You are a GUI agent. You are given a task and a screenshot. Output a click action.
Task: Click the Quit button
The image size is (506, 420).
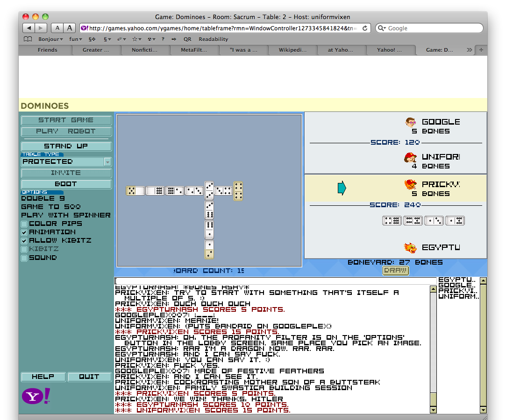[89, 377]
